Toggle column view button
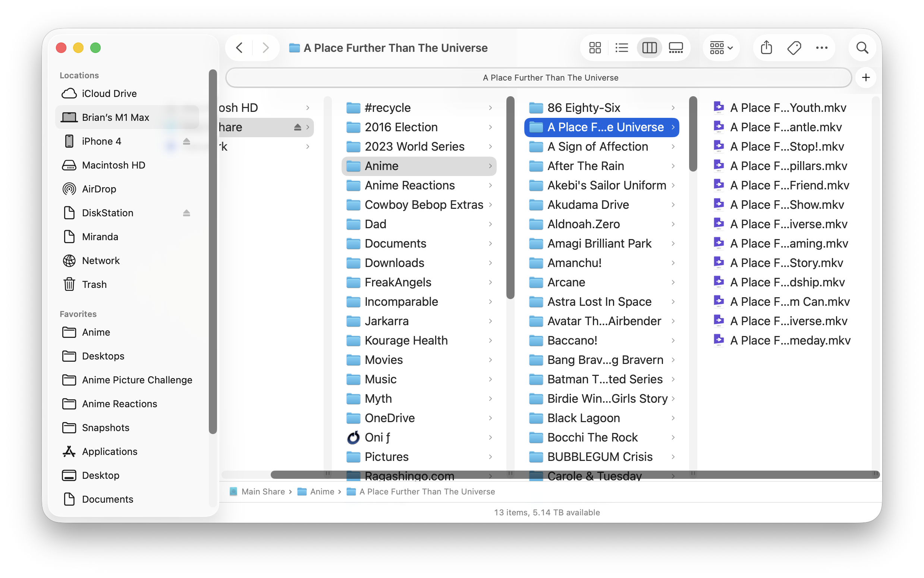This screenshot has width=924, height=578. (x=649, y=48)
